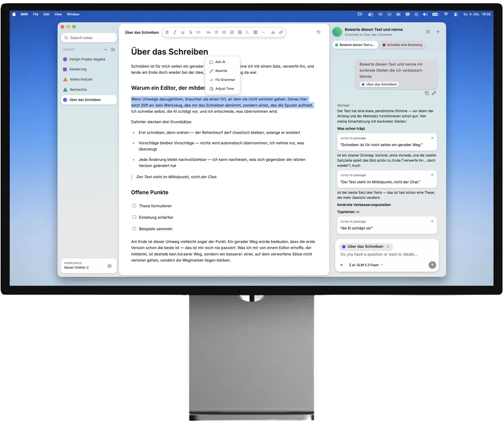Viewport: 504px width, 425px height.
Task: Create a new folder in Library
Action: [113, 50]
